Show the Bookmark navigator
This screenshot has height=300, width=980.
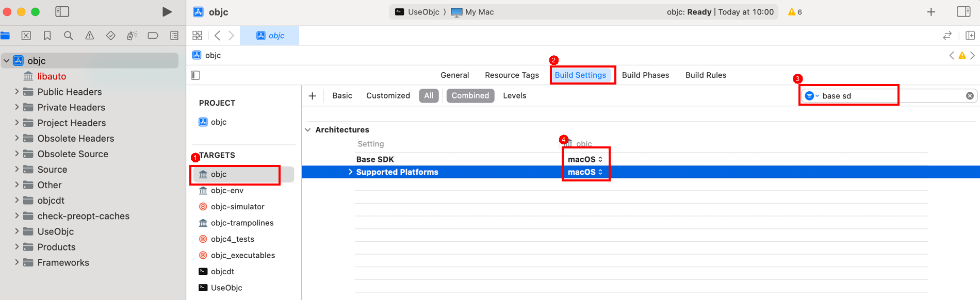[47, 36]
